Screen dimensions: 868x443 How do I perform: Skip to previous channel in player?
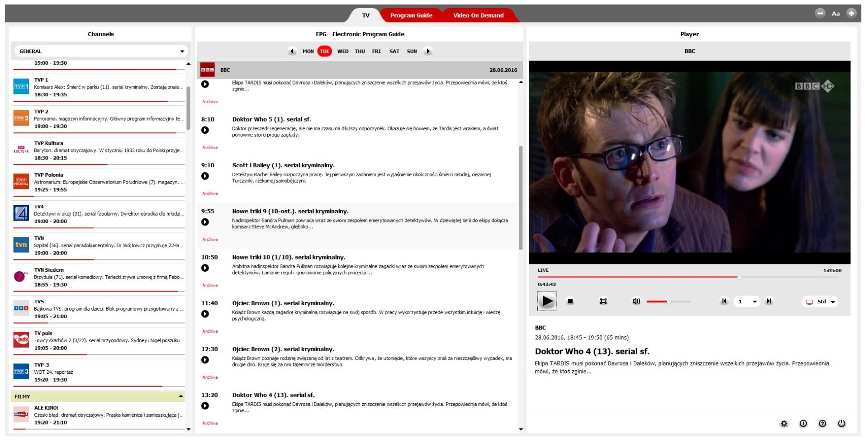point(724,301)
